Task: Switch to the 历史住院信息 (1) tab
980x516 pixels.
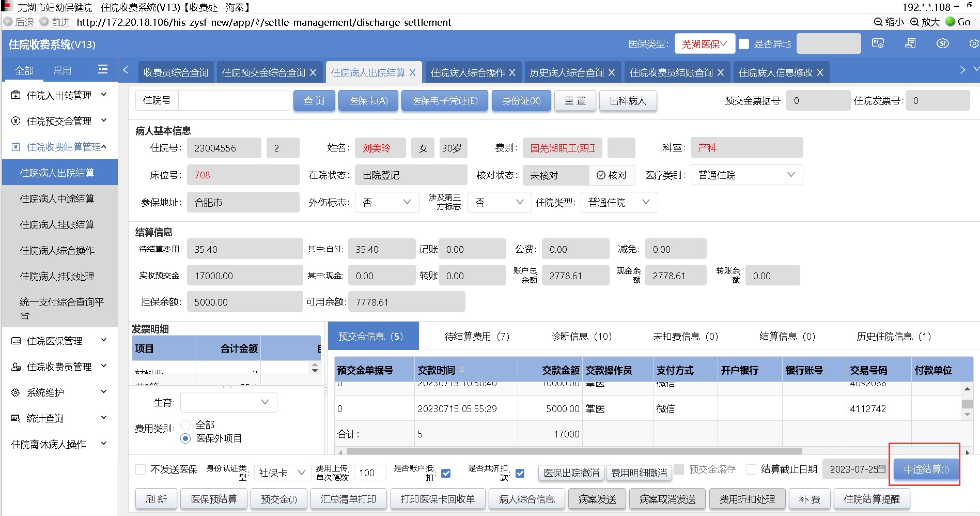Action: point(894,337)
